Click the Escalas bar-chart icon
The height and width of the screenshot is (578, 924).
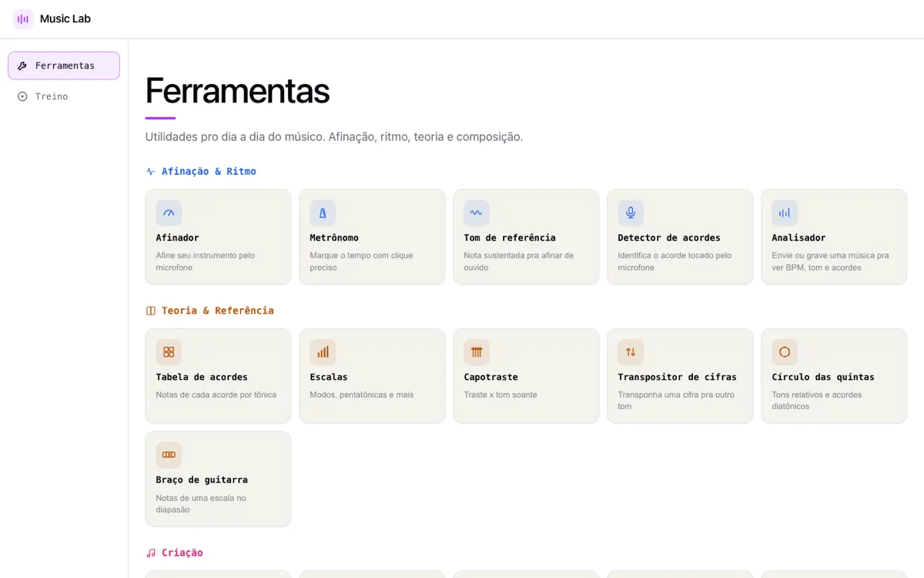pyautogui.click(x=323, y=352)
